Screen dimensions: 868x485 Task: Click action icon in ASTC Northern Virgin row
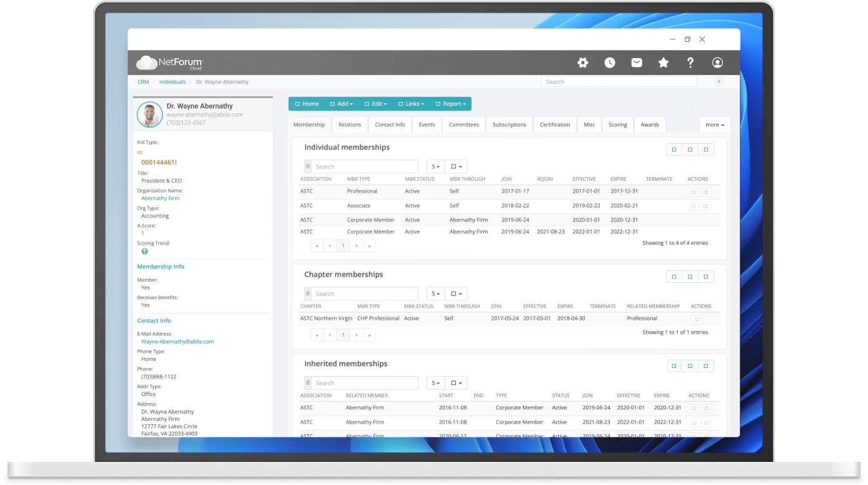point(697,319)
